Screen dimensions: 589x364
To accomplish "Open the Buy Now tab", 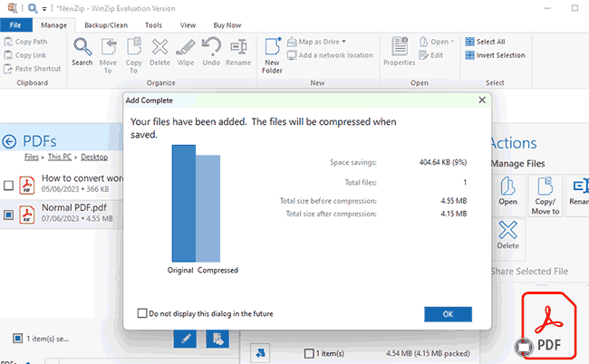I will [227, 25].
